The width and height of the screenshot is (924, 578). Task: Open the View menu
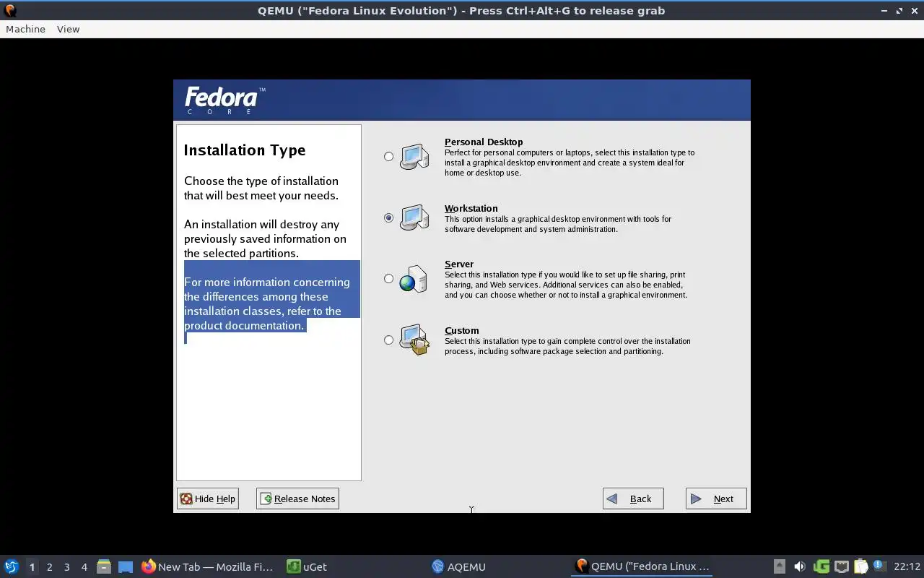68,29
